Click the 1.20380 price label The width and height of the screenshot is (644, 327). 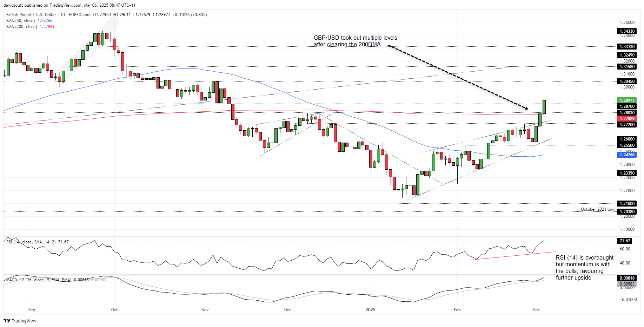click(627, 212)
